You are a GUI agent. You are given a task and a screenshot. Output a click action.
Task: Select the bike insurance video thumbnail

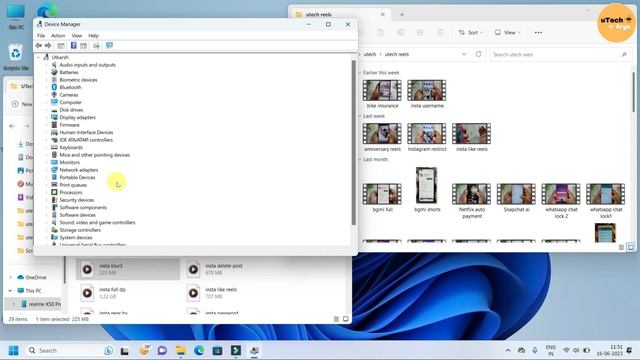coord(382,90)
